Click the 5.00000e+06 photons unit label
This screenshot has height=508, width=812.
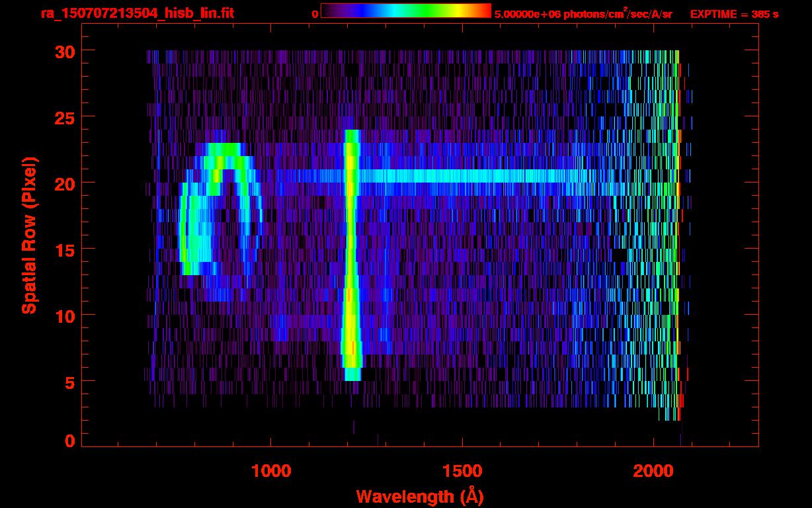coord(583,13)
